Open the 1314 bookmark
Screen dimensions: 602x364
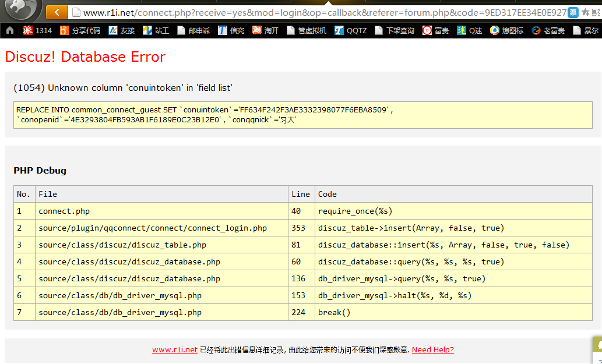pos(38,30)
